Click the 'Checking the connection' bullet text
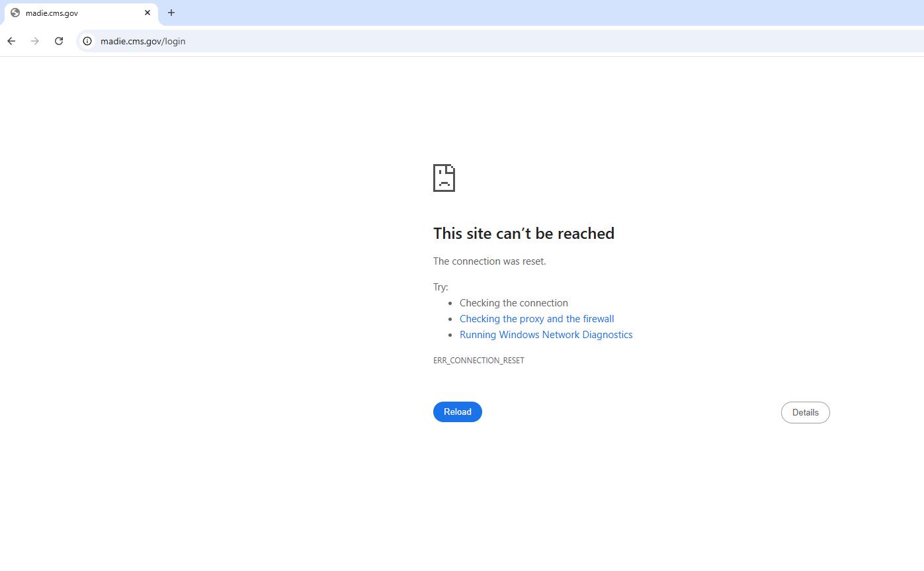 (513, 303)
